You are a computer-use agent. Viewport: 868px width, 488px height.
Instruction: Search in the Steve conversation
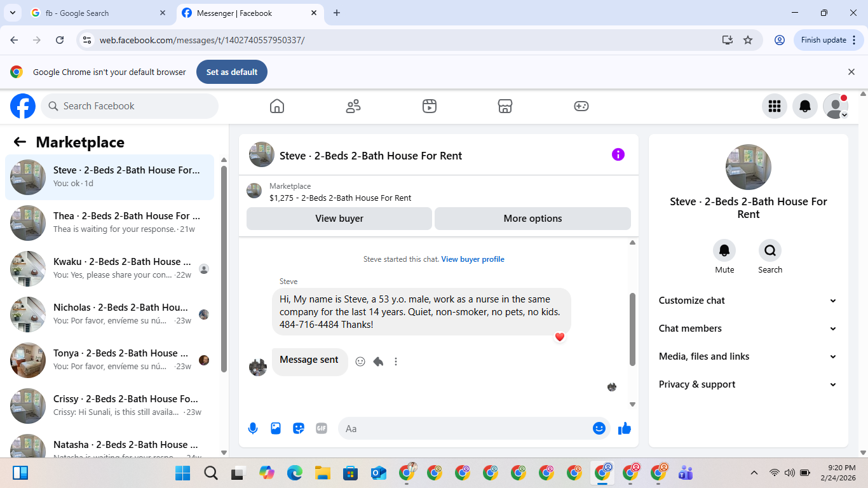(x=770, y=250)
